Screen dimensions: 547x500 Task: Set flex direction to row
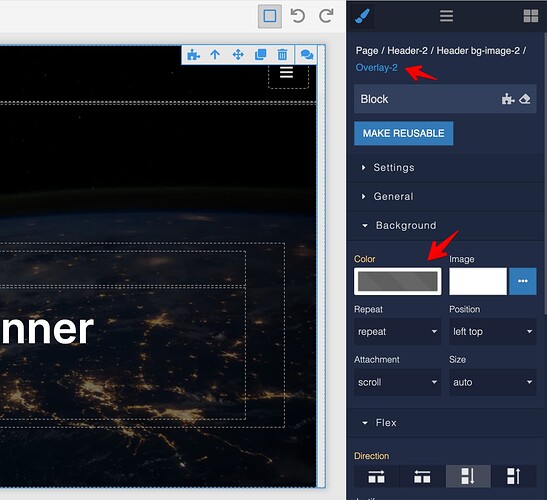[376, 476]
